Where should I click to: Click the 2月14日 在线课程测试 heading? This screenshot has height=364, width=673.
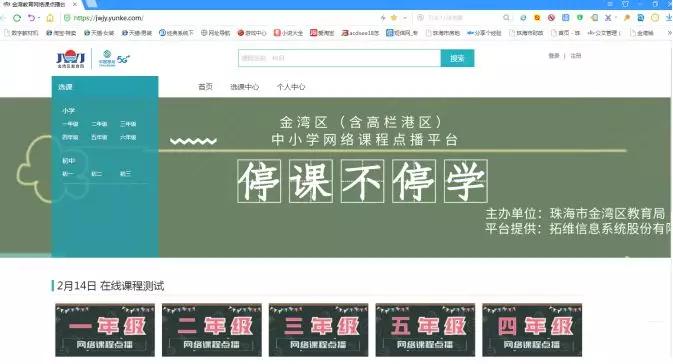(110, 286)
